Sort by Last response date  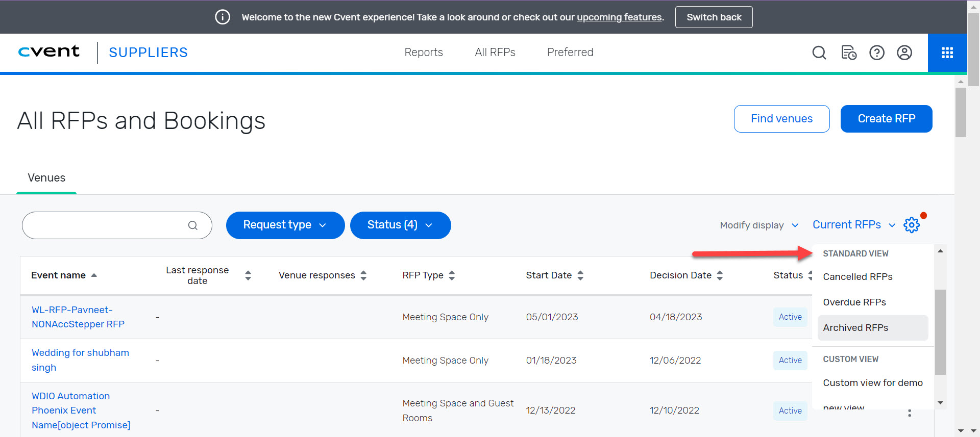coord(248,275)
